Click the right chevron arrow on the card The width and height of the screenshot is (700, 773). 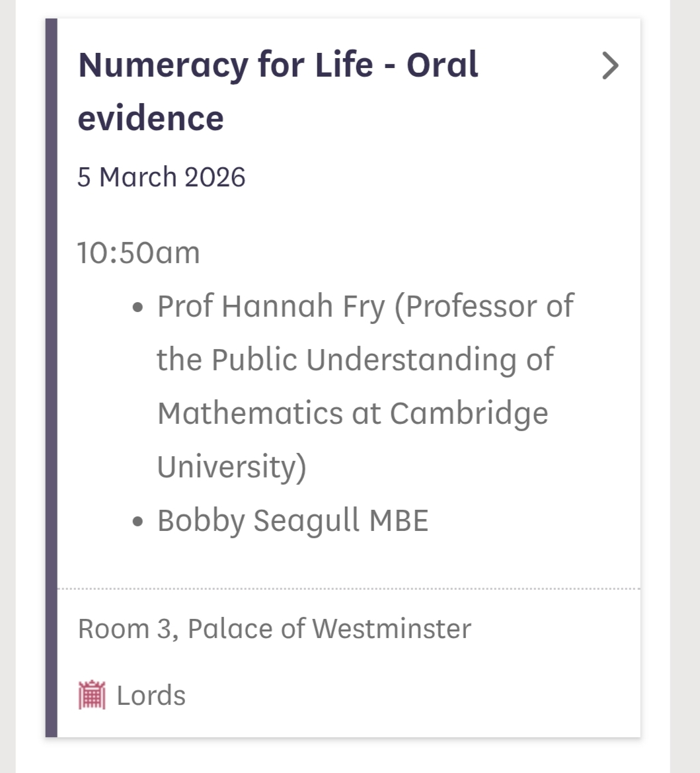tap(610, 66)
